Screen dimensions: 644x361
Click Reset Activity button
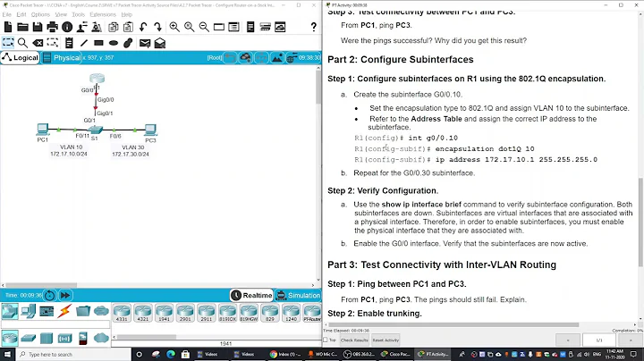click(x=386, y=340)
